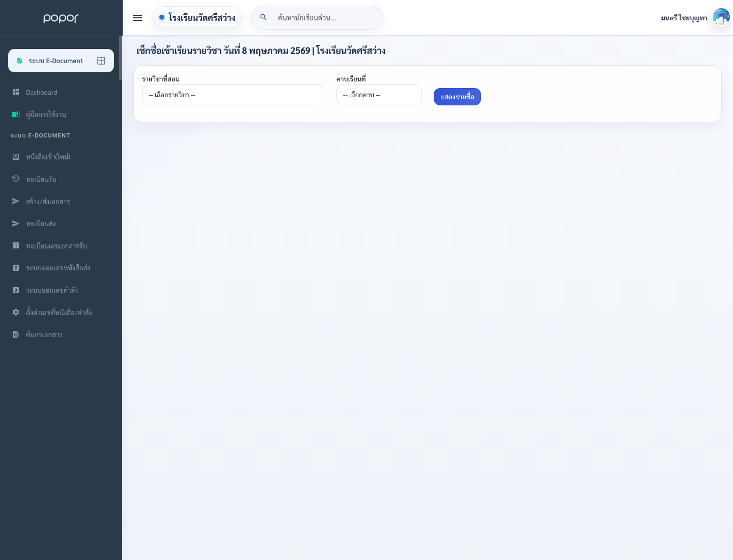Click the sidebar vertical scrollbar
The height and width of the screenshot is (560, 733).
coord(121,58)
